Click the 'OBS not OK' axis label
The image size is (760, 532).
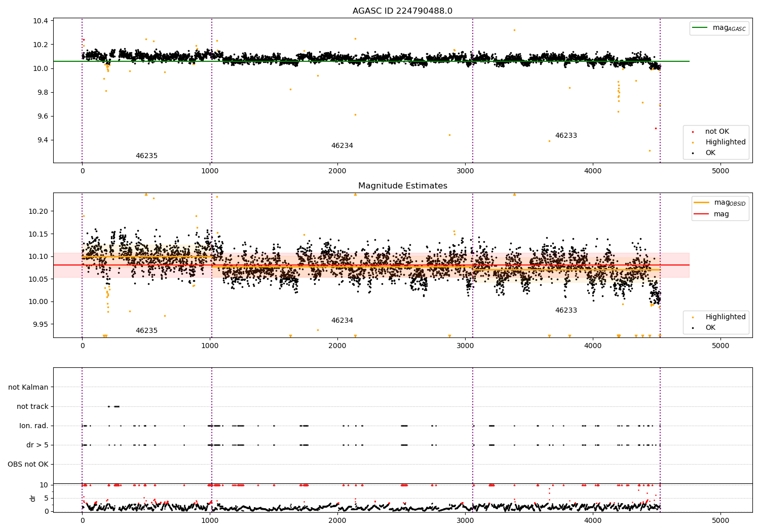tap(28, 465)
